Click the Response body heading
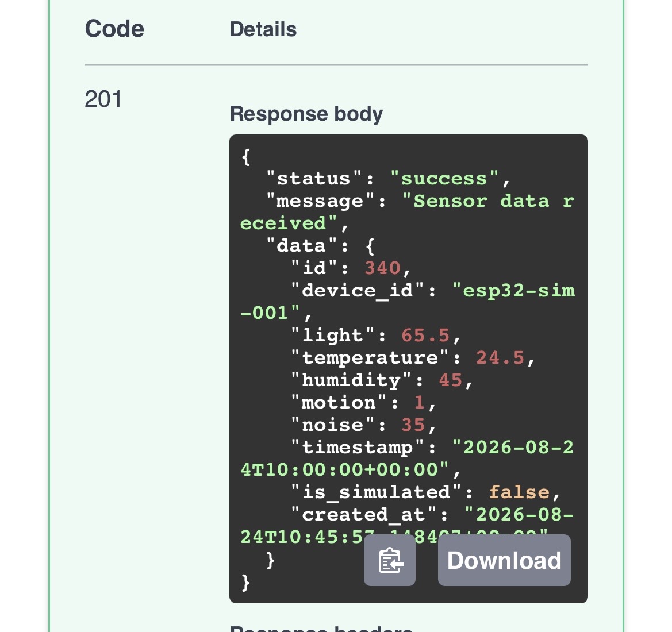 pos(306,114)
